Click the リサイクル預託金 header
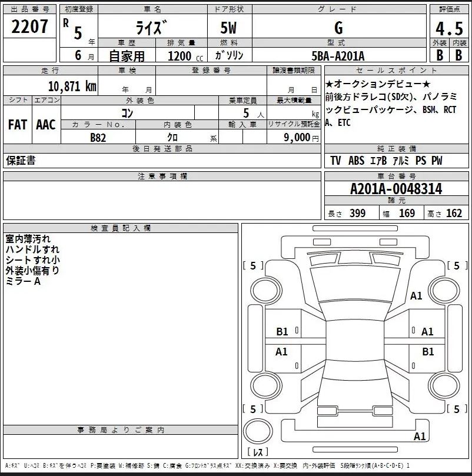This screenshot has height=476, width=472. coord(294,125)
